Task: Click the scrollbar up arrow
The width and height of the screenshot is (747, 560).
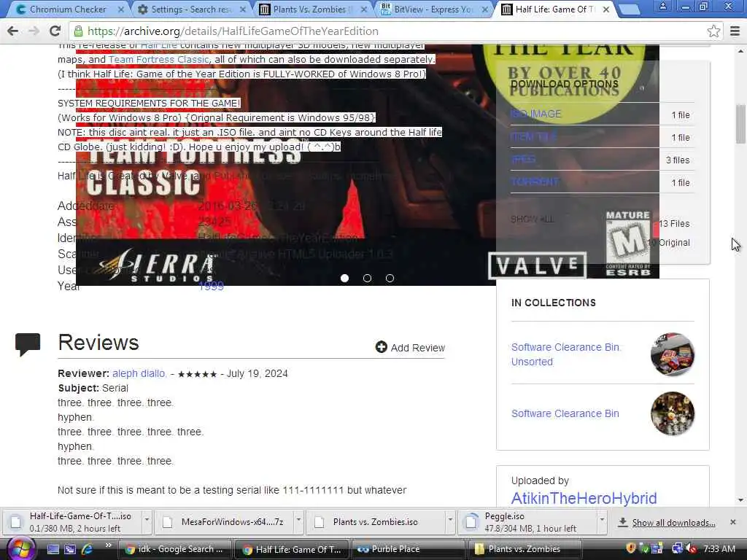Action: (740, 50)
